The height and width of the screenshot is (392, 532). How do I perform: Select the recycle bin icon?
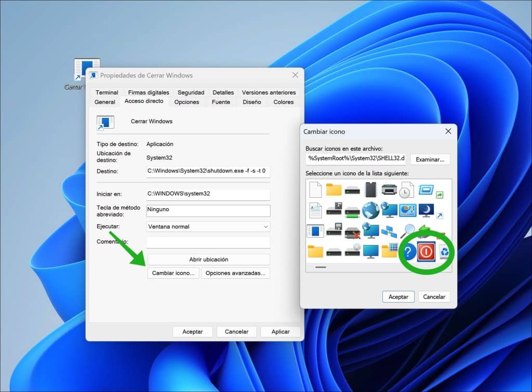pyautogui.click(x=444, y=252)
